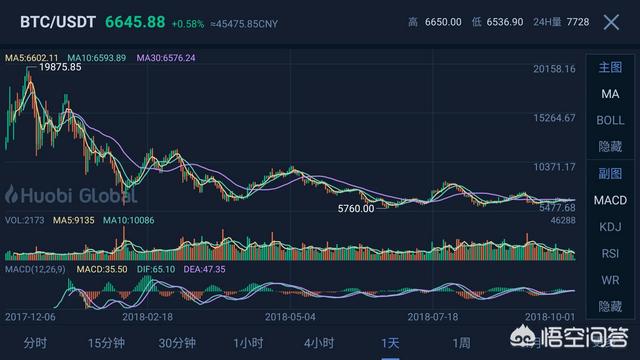Click the 19875.85 peak price marker
This screenshot has width=640, height=360.
click(x=60, y=67)
